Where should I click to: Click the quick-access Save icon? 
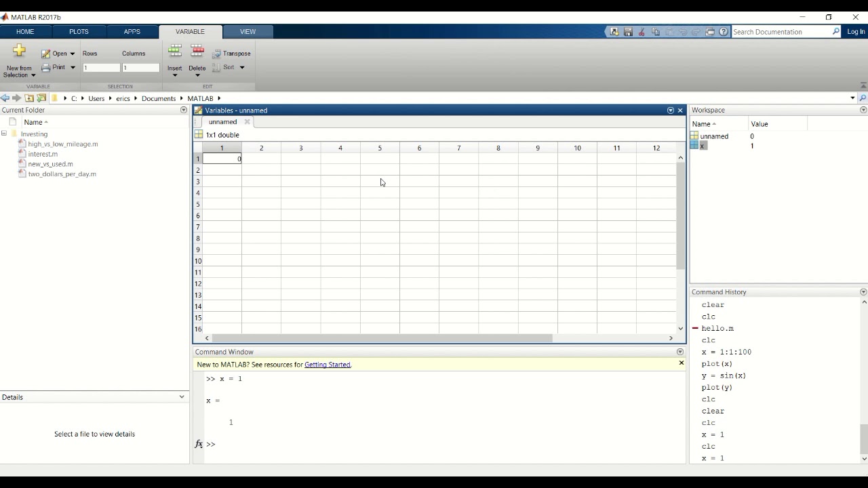pos(628,32)
